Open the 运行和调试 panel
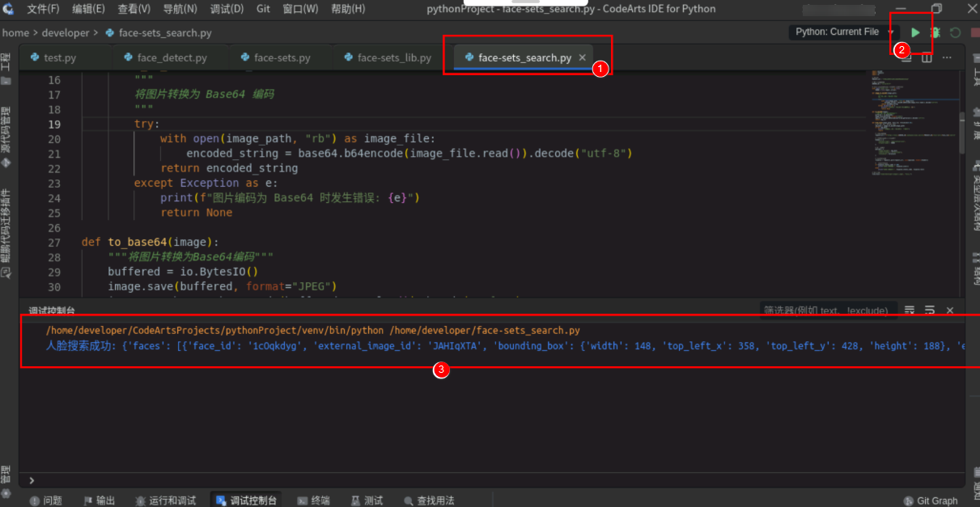The image size is (980, 507). pyautogui.click(x=165, y=501)
